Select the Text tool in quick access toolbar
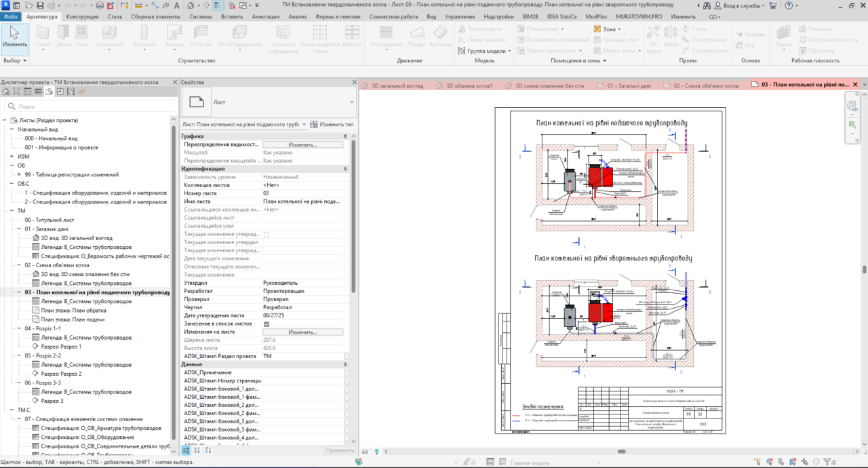 (x=176, y=5)
